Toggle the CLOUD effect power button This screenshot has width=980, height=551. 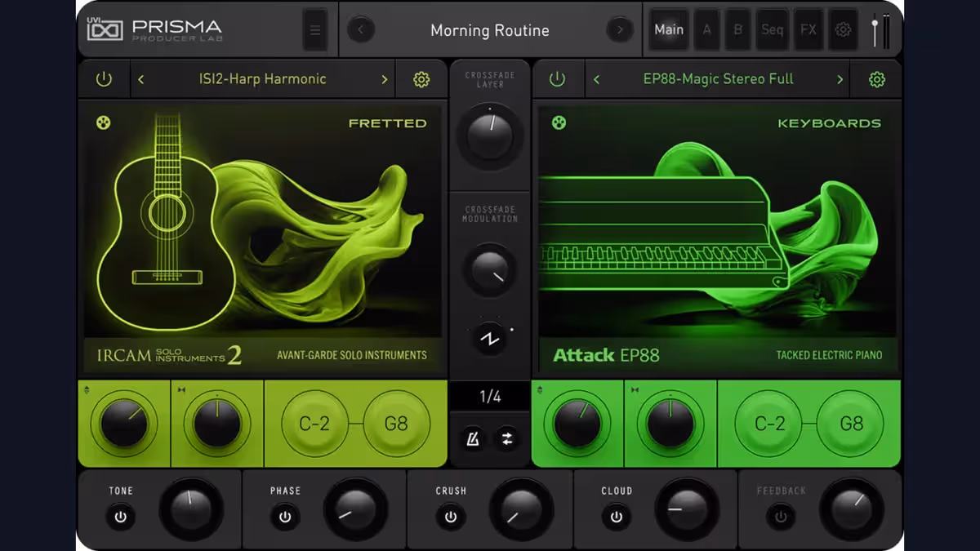[616, 518]
